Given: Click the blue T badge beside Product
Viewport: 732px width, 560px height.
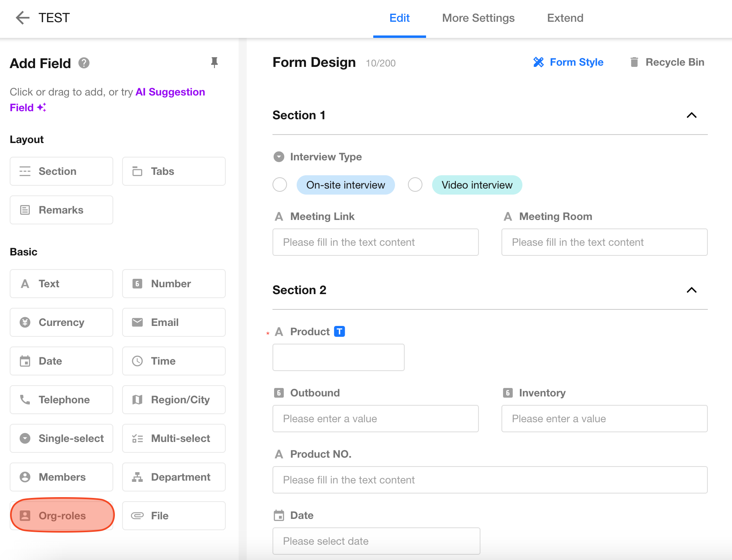Looking at the screenshot, I should [340, 332].
